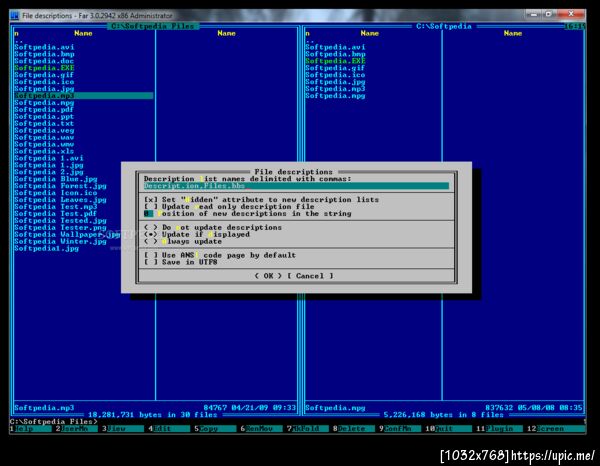
Task: Click MkFold on the function key bar
Action: point(310,429)
